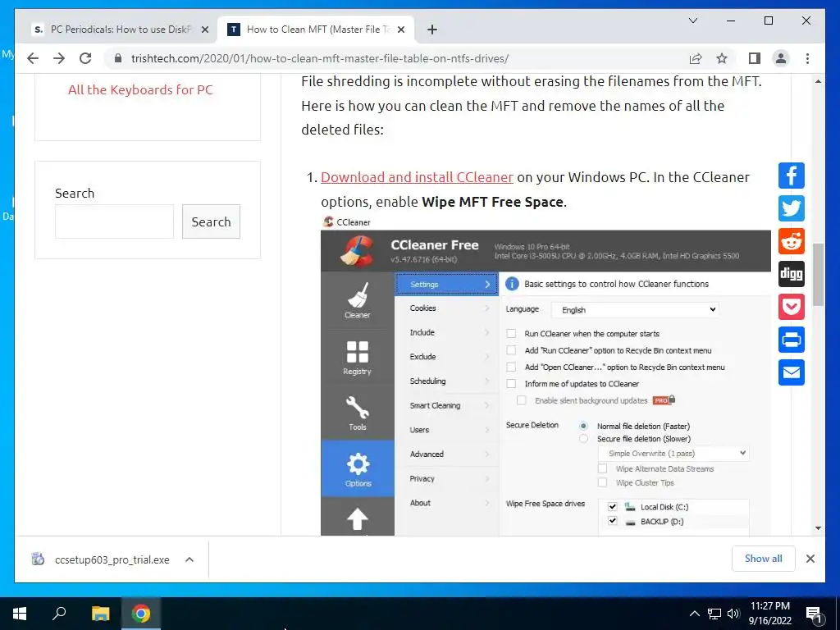Click the Cleaner icon in CCleaner screenshot

coord(358,300)
